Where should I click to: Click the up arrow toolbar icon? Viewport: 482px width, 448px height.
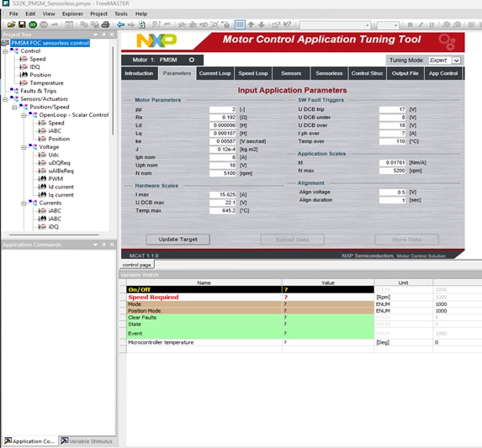click(251, 24)
